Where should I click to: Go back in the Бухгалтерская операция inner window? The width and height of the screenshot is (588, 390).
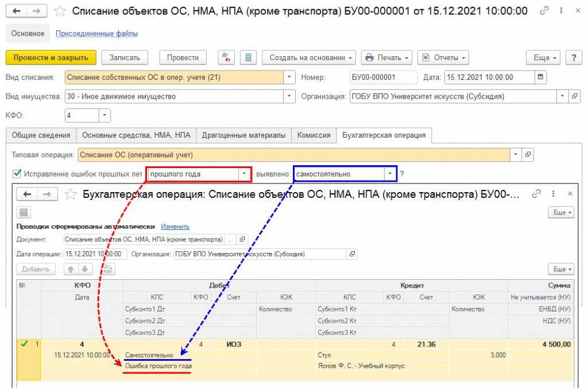(x=27, y=194)
